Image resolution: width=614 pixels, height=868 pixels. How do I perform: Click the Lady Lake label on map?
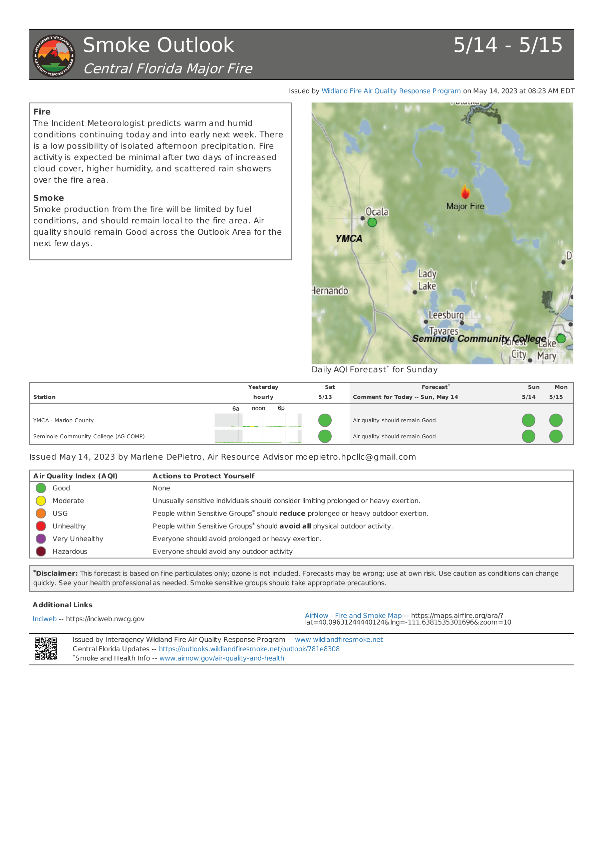(427, 280)
